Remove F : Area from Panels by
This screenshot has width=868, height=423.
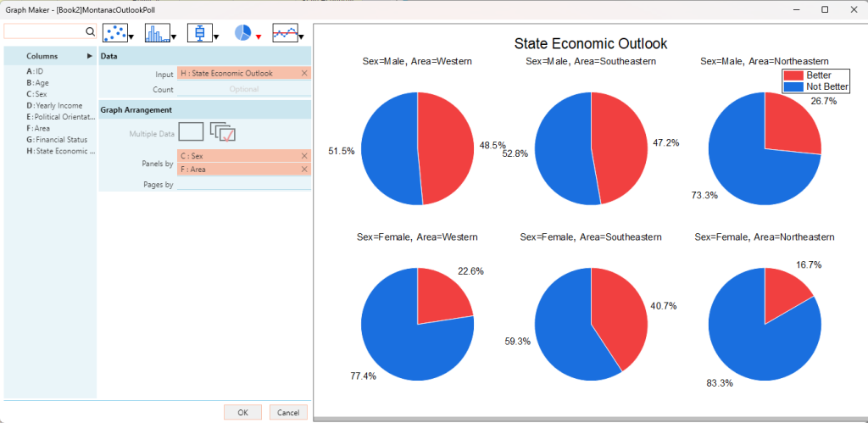[x=304, y=170]
